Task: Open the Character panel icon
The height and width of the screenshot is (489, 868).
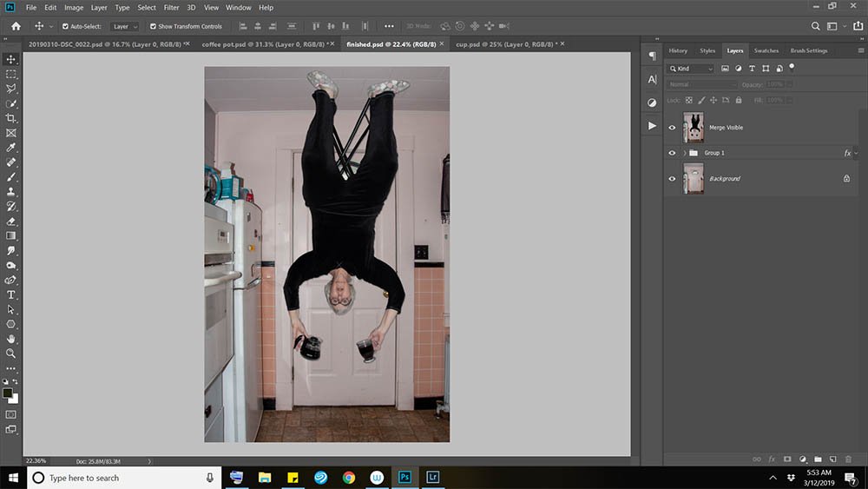Action: (652, 79)
